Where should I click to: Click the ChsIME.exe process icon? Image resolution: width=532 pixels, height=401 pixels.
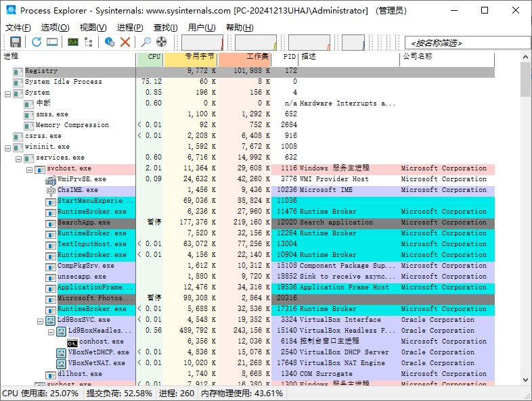(51, 191)
